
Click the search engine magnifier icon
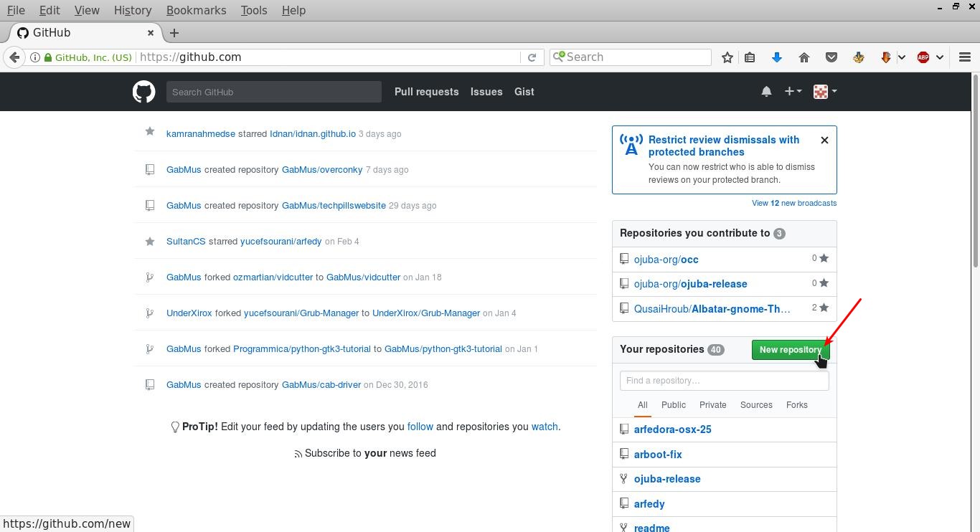click(558, 57)
